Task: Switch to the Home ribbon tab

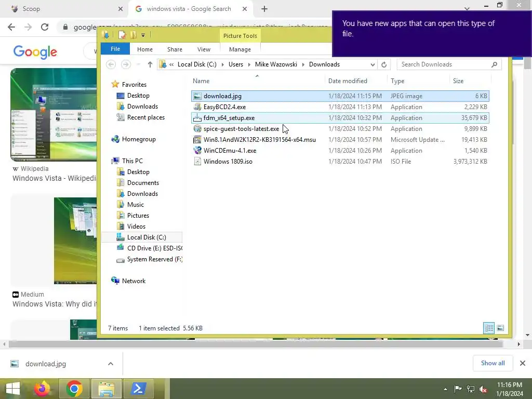Action: tap(145, 49)
